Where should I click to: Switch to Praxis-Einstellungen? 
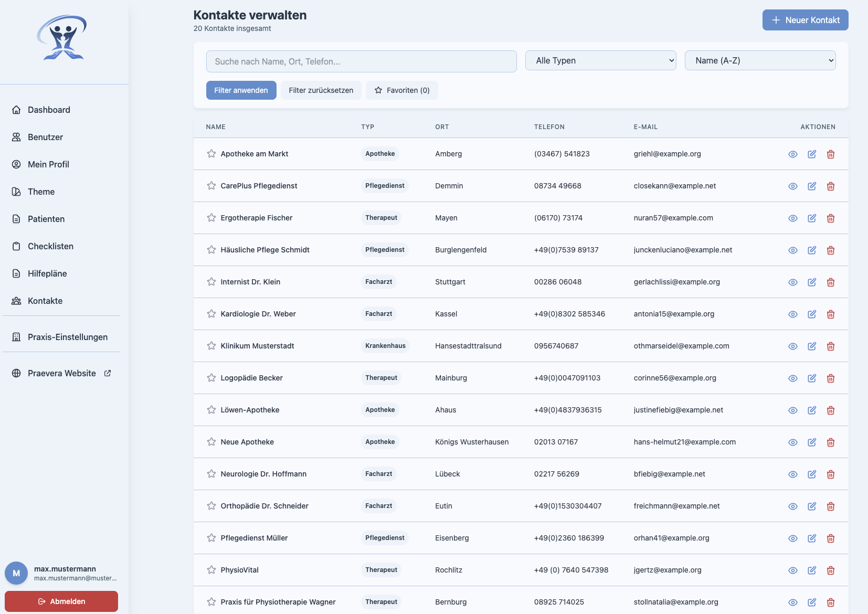(67, 337)
